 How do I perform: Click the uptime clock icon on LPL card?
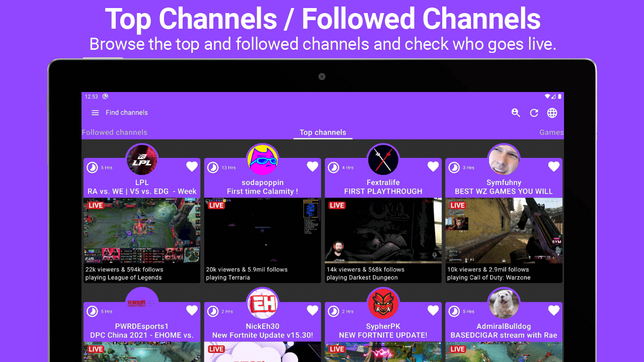click(x=92, y=167)
